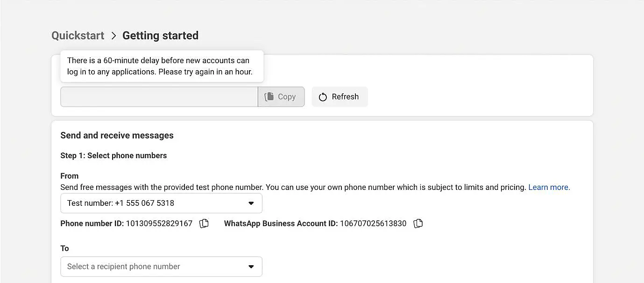644x283 pixels.
Task: Copy the WhatsApp Business Account ID
Action: point(418,224)
